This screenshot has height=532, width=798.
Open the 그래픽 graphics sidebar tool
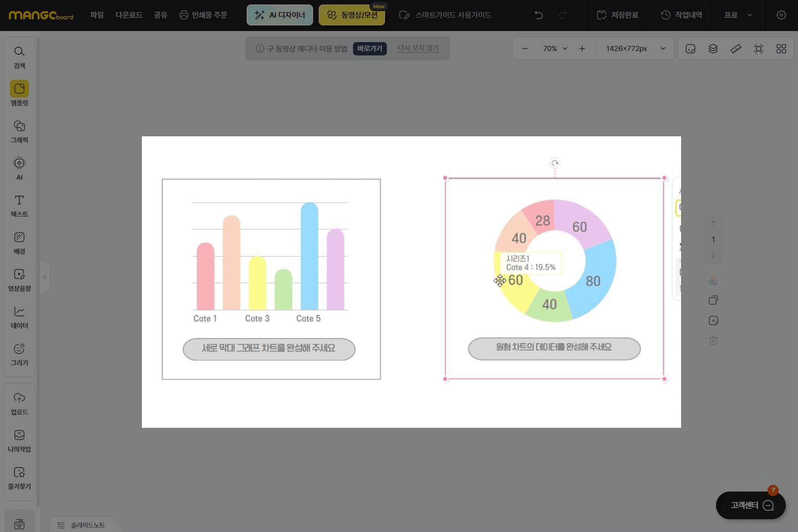[19, 131]
